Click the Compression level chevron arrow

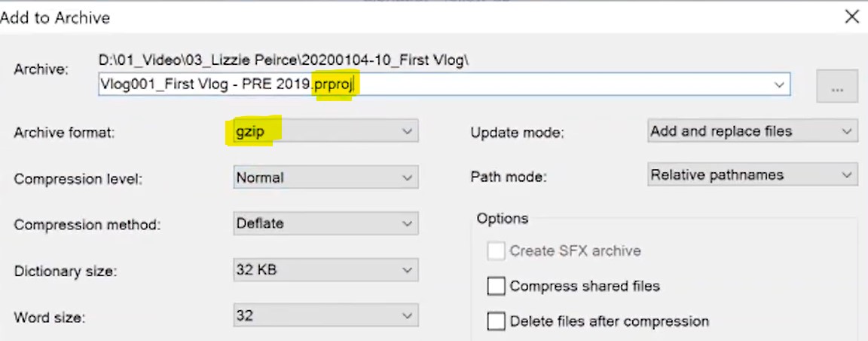tap(408, 178)
